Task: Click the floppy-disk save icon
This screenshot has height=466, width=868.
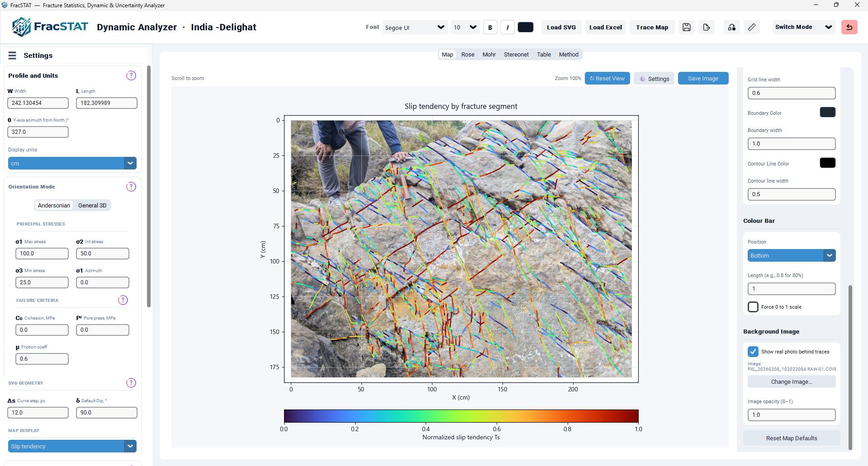Action: point(687,27)
